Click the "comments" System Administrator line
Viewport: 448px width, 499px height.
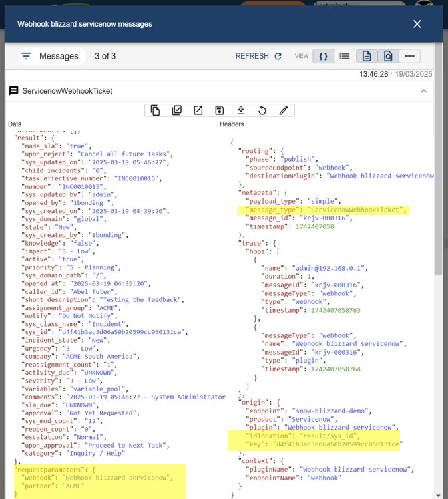[x=123, y=397]
